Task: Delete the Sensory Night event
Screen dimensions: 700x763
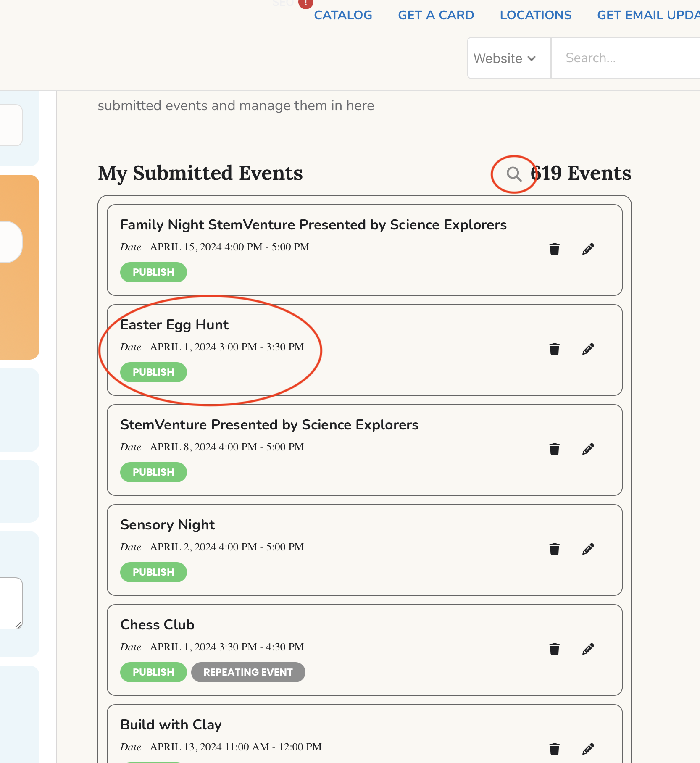Action: 555,549
